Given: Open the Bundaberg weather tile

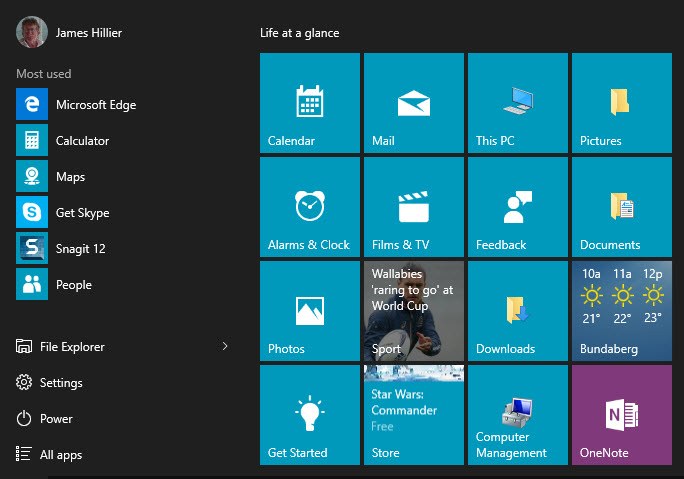Looking at the screenshot, I should point(622,311).
